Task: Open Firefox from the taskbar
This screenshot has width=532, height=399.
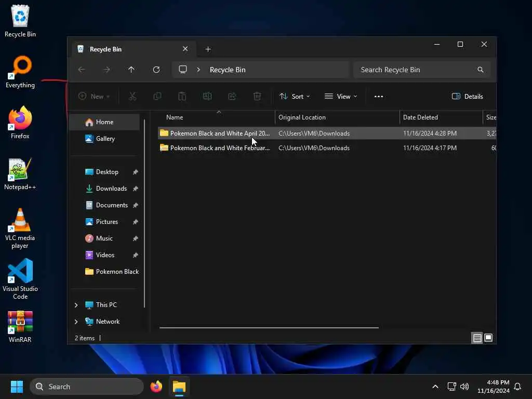Action: 156,387
